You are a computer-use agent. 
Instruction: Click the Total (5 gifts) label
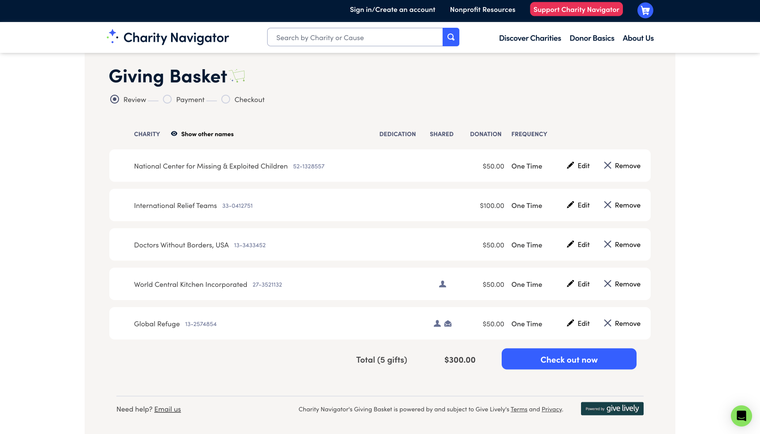coord(381,360)
